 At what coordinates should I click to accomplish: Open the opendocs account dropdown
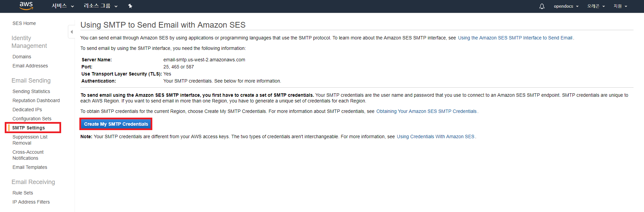566,6
